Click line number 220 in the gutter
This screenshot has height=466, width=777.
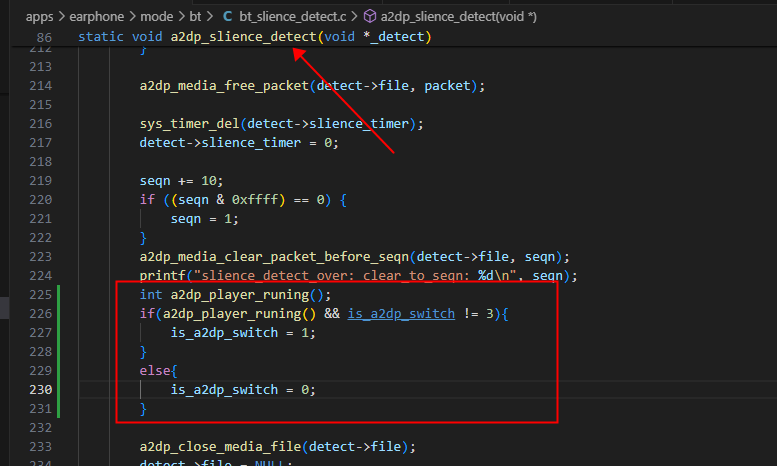[x=41, y=200]
